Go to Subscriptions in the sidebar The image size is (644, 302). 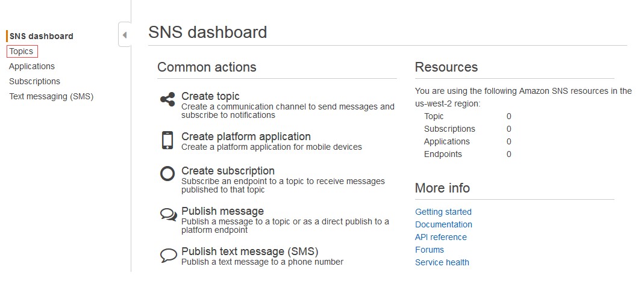pos(34,81)
